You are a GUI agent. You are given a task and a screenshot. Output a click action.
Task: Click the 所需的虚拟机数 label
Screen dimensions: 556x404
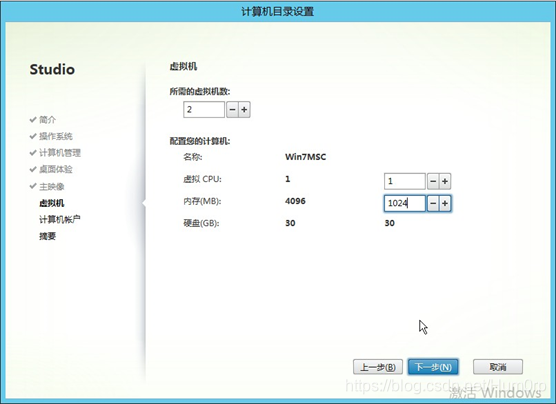click(x=200, y=92)
